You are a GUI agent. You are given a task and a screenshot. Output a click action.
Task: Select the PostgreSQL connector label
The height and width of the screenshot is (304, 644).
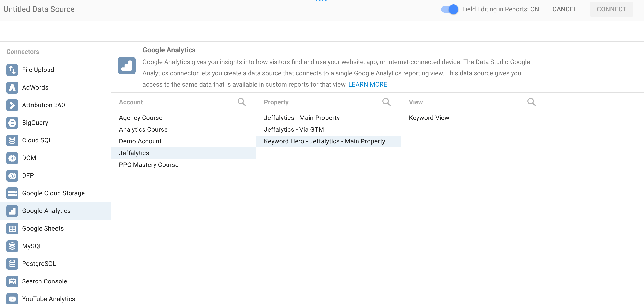click(39, 264)
